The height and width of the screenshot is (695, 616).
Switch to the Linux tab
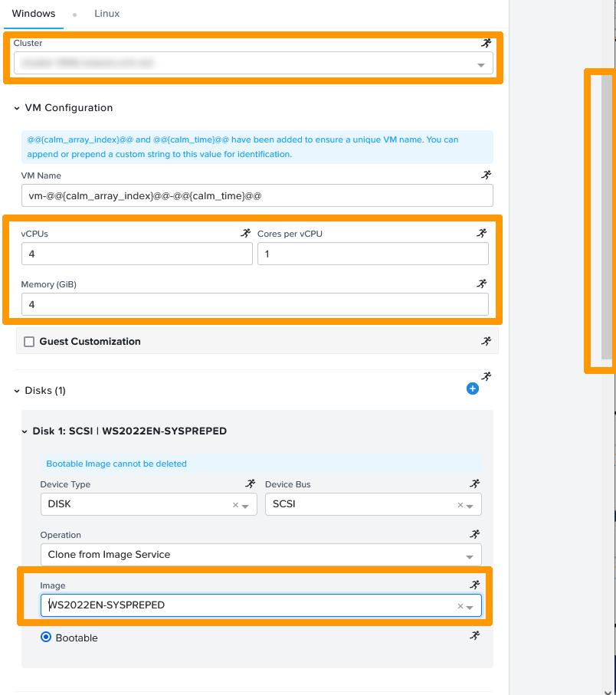(106, 14)
